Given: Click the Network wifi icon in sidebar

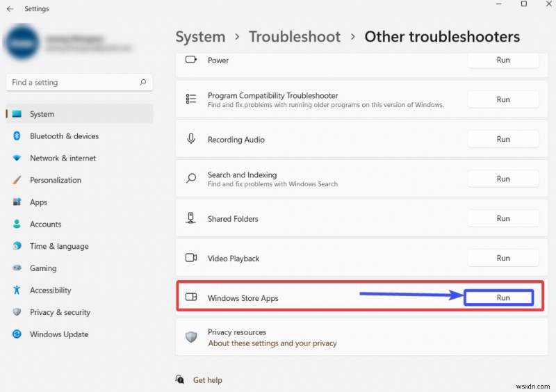Looking at the screenshot, I should coord(17,158).
